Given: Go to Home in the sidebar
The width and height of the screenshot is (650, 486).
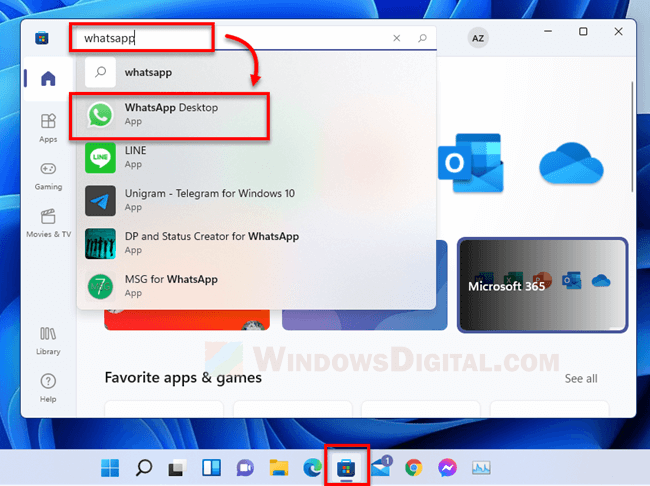Looking at the screenshot, I should pyautogui.click(x=48, y=78).
